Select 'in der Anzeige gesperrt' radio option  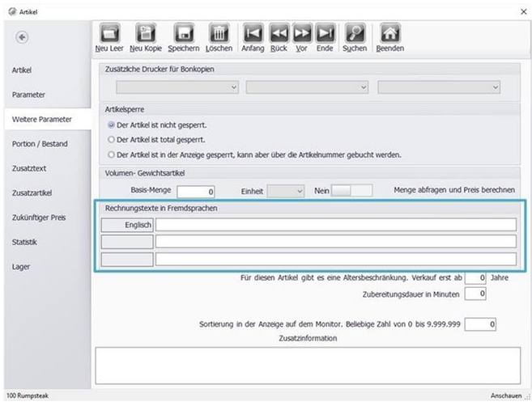[x=111, y=155]
